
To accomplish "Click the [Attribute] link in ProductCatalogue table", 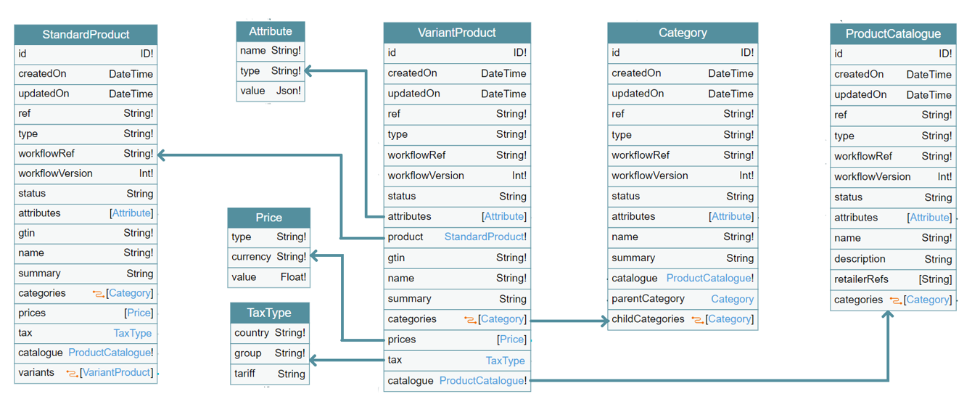I will 929,218.
